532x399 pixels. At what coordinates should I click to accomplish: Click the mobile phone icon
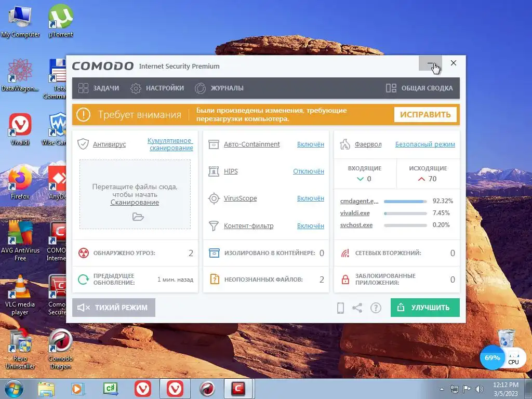point(340,308)
